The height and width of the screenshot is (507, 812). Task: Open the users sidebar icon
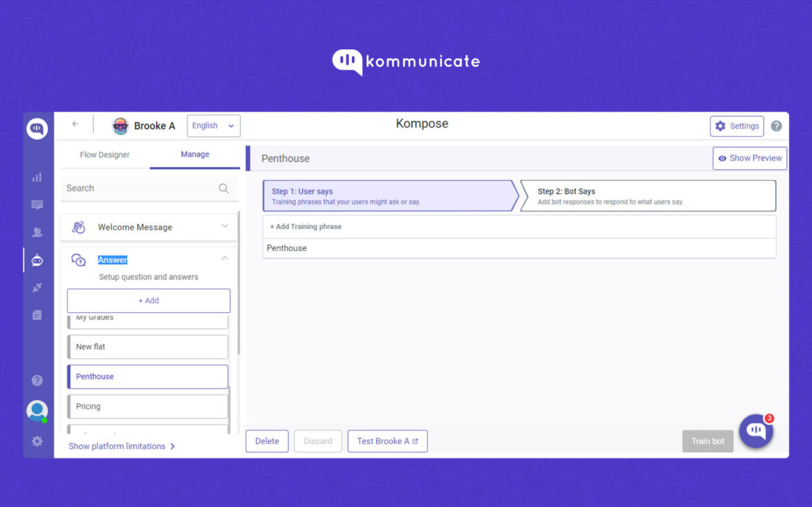[37, 232]
